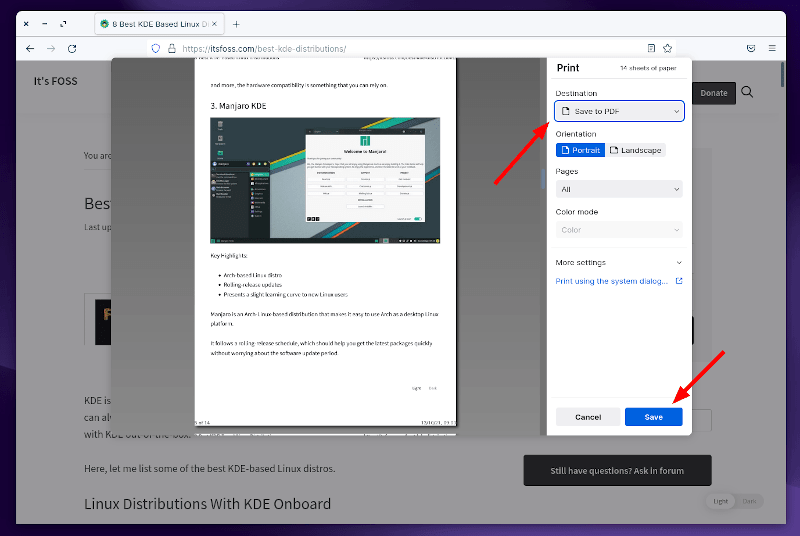Open the Firefox hamburger menu

point(772,48)
